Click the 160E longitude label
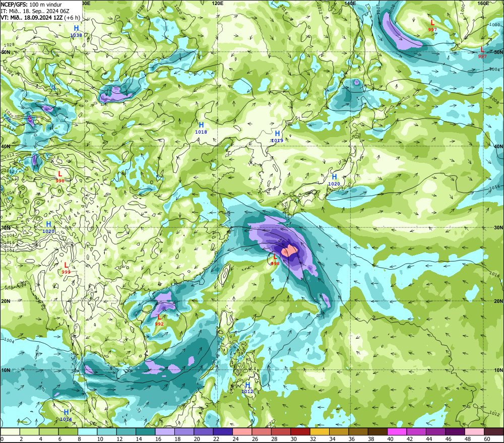 pyautogui.click(x=483, y=3)
